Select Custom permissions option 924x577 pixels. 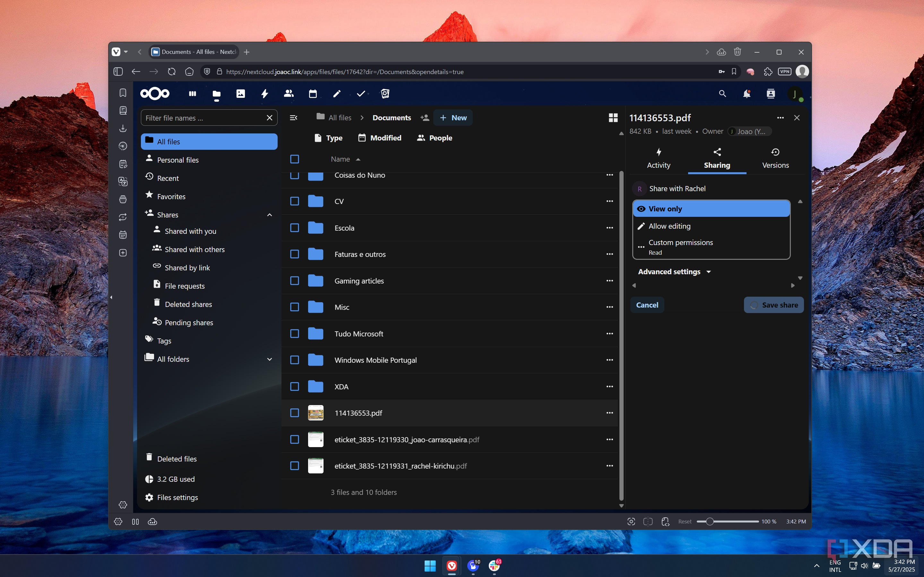click(711, 247)
